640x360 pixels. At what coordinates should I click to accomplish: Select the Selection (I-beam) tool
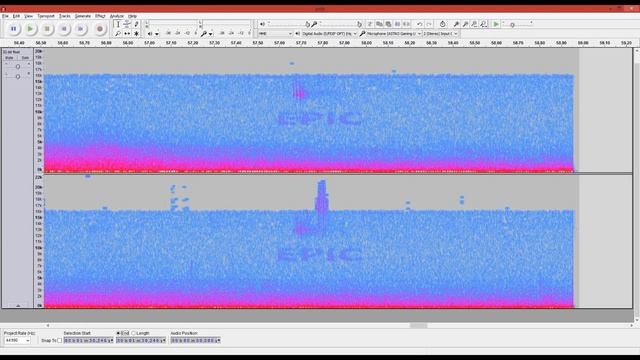click(118, 24)
